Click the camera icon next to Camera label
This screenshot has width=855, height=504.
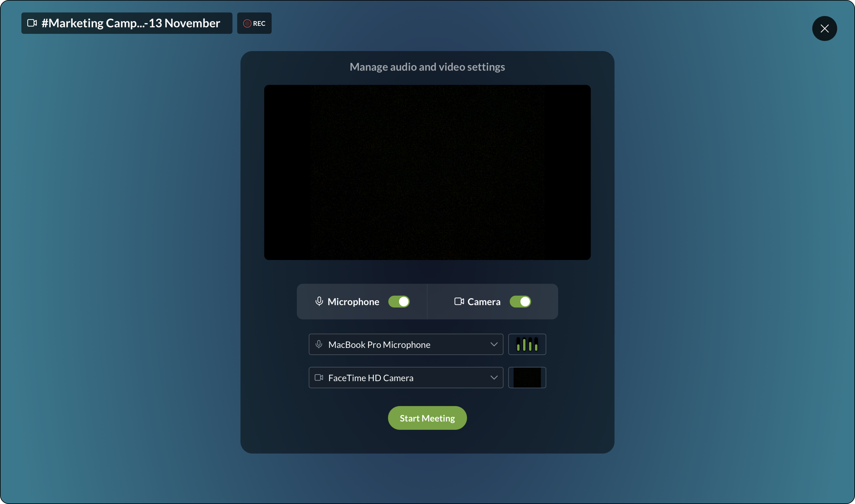point(459,301)
